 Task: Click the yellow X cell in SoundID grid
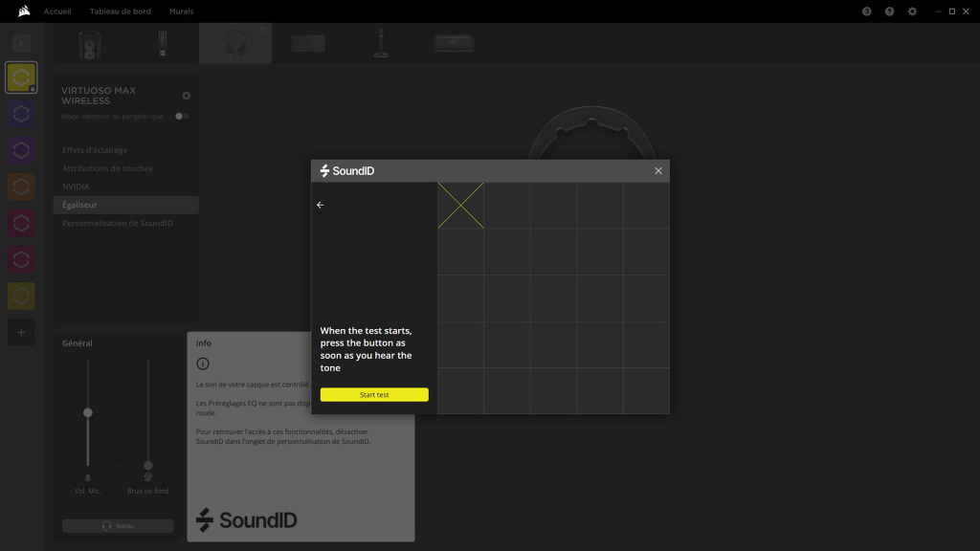click(460, 206)
